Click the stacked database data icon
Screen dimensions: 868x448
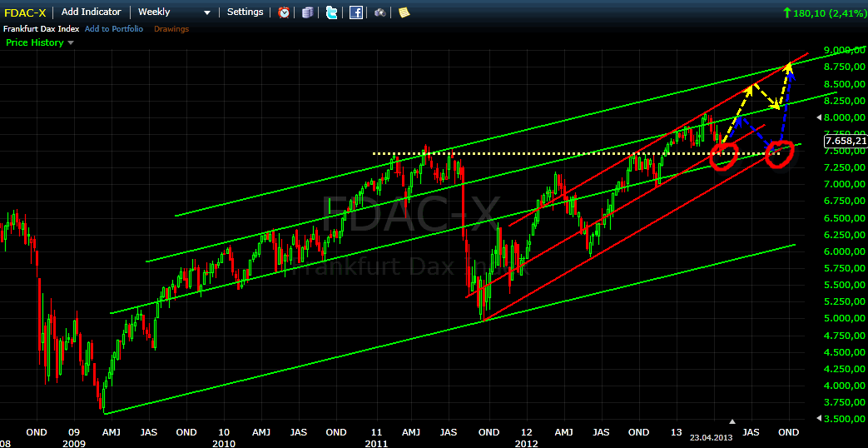coord(308,12)
